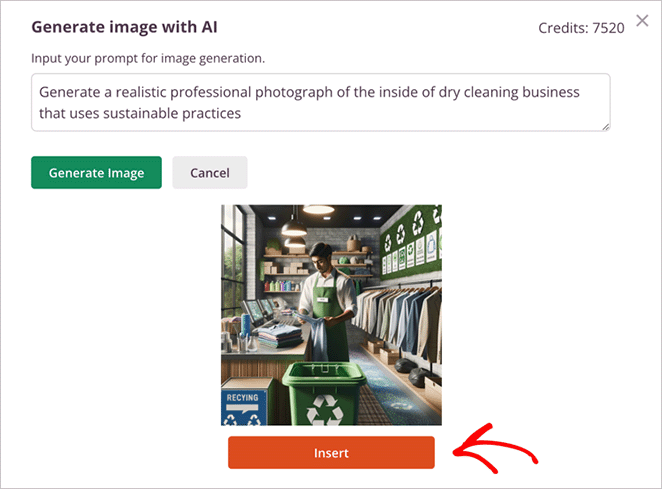Insert the generated image
The image size is (662, 489).
[x=331, y=453]
